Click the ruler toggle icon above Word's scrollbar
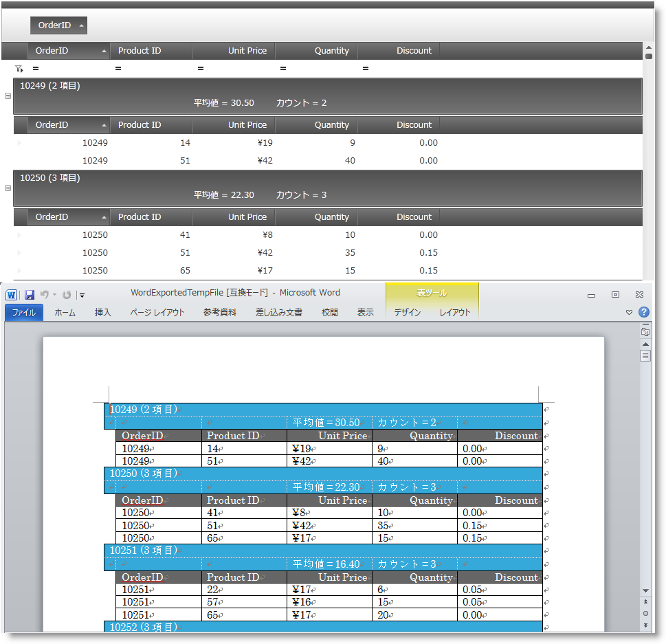 point(645,331)
